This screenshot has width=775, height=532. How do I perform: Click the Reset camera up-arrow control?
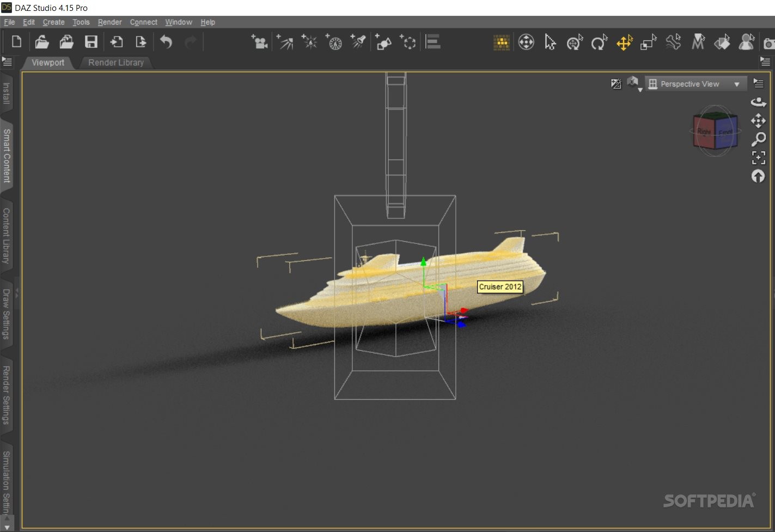[x=758, y=176]
